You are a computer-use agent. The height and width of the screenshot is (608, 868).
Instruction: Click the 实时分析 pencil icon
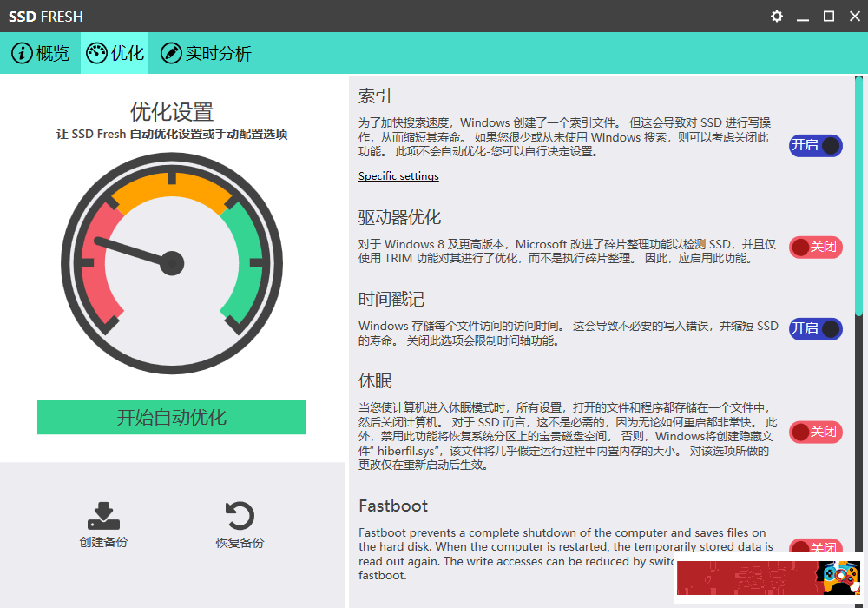click(171, 53)
